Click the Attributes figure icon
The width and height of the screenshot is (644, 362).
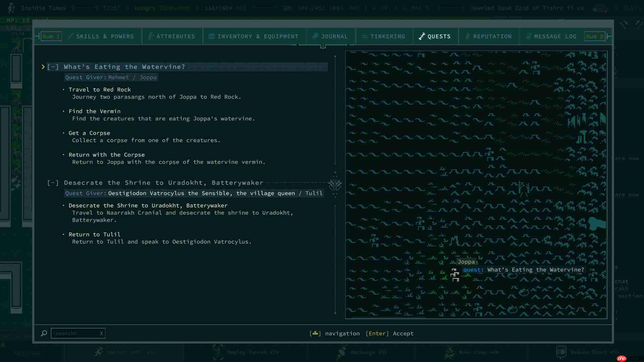click(151, 36)
